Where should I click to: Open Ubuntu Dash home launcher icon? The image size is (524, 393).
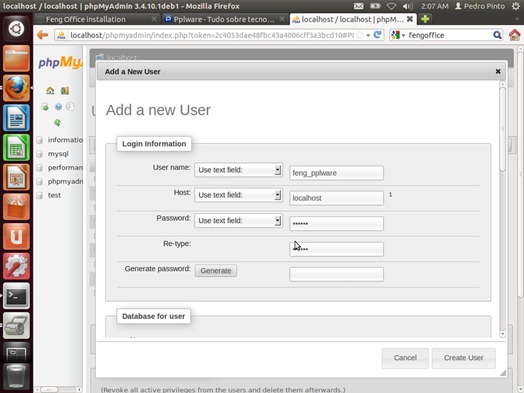tap(16, 29)
